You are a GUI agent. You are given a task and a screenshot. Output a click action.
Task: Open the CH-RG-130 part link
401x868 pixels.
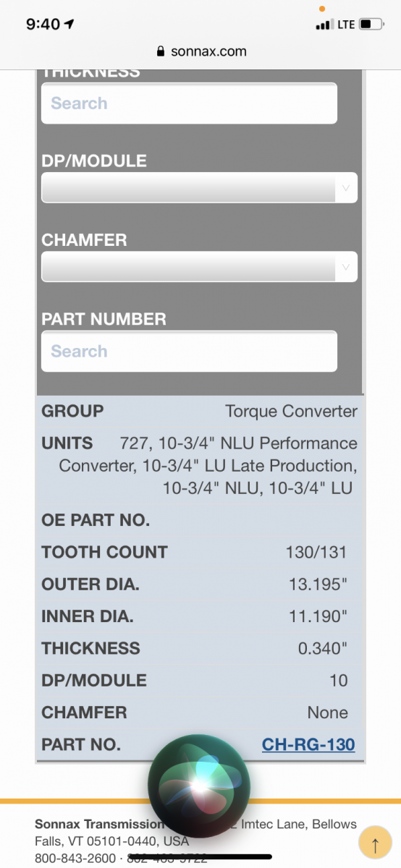pyautogui.click(x=308, y=744)
